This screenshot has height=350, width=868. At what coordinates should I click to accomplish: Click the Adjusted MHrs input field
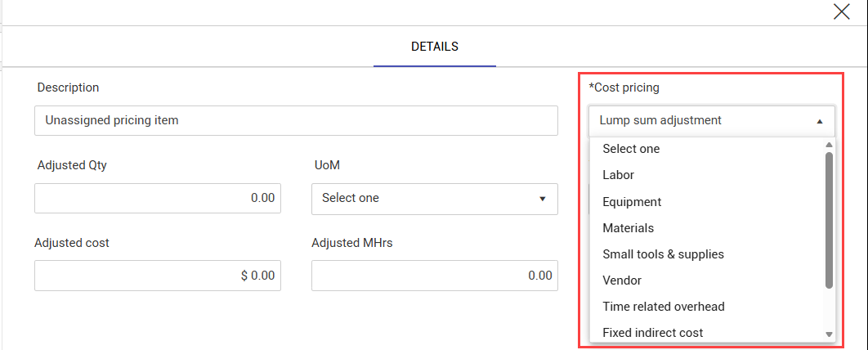(434, 276)
